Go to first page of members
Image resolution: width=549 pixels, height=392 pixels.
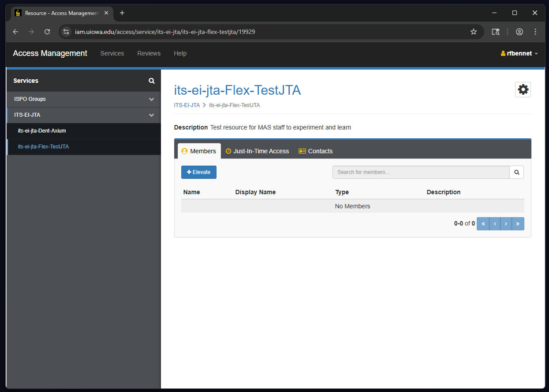483,224
